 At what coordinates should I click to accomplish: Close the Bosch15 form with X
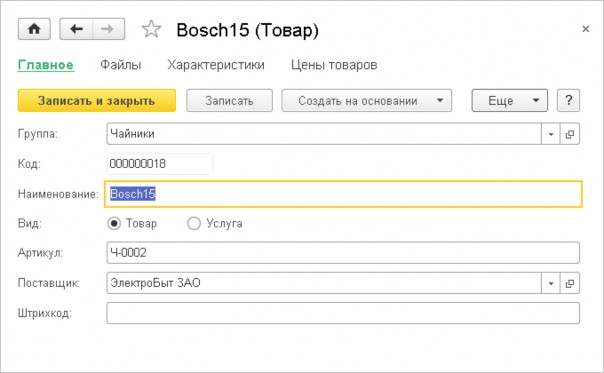tap(586, 29)
